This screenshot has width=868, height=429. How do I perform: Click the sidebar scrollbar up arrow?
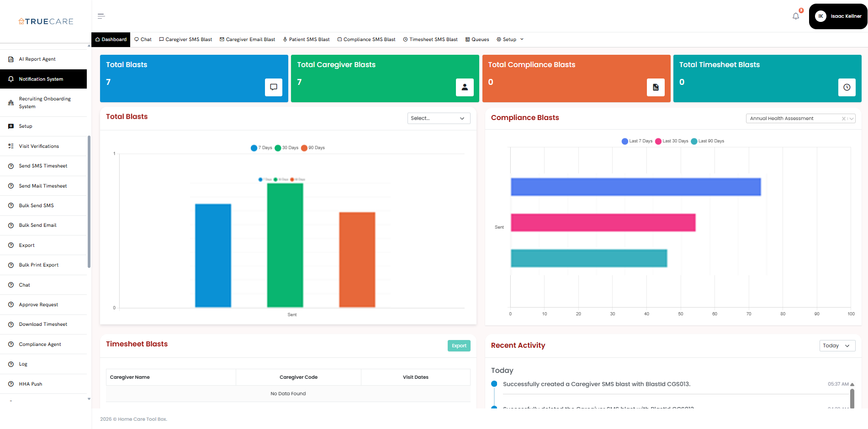pos(89,46)
